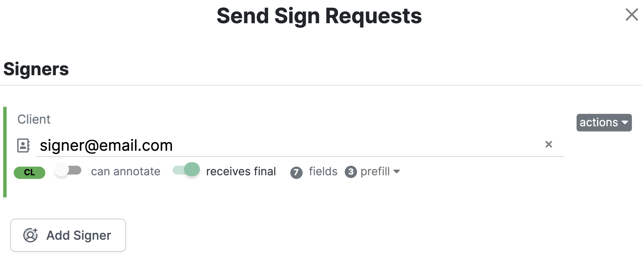Clear the signer@email.com email entry

[x=549, y=144]
